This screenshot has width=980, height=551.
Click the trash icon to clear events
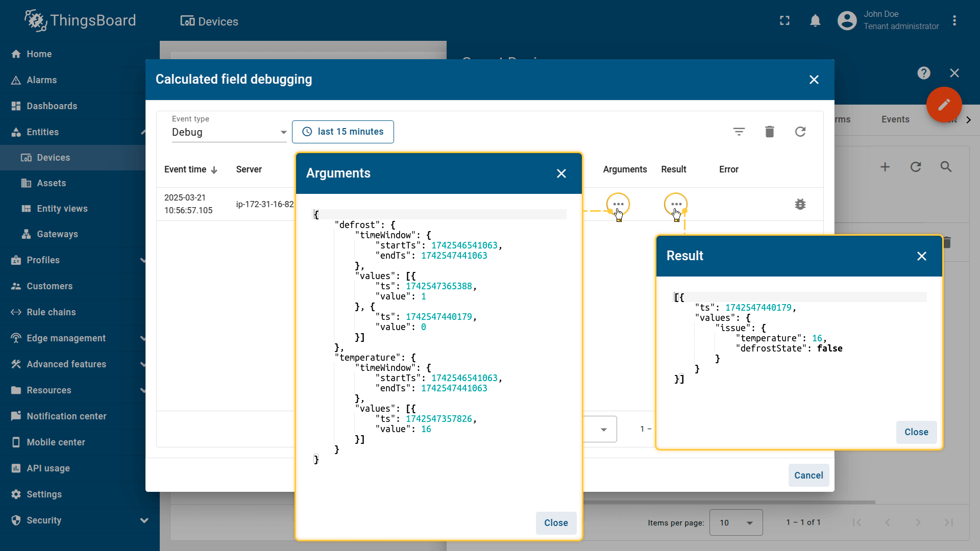pyautogui.click(x=770, y=132)
